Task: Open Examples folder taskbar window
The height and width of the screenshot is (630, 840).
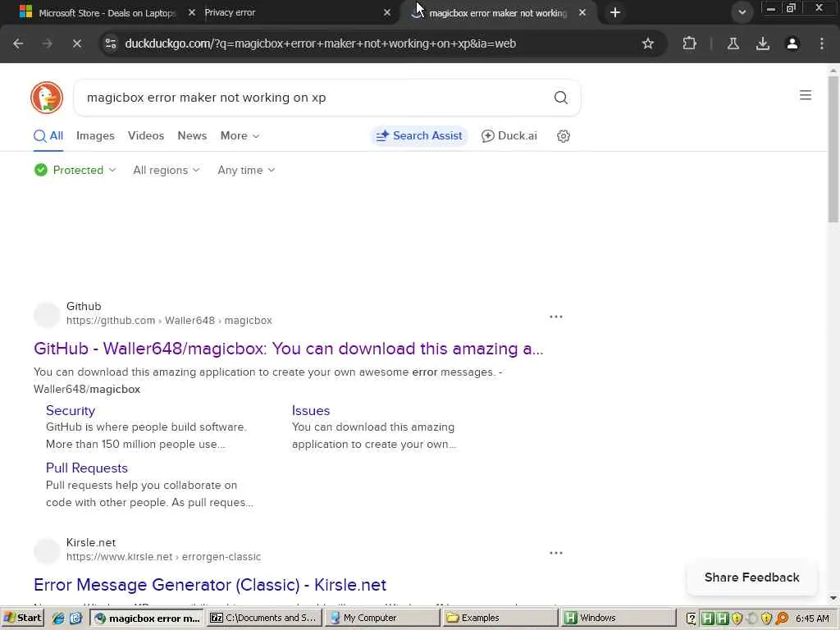Action: [500, 618]
